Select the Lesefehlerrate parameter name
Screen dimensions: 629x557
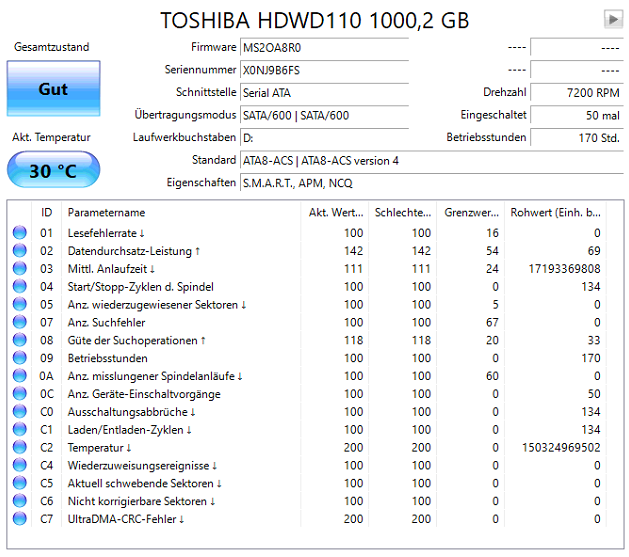click(x=106, y=233)
